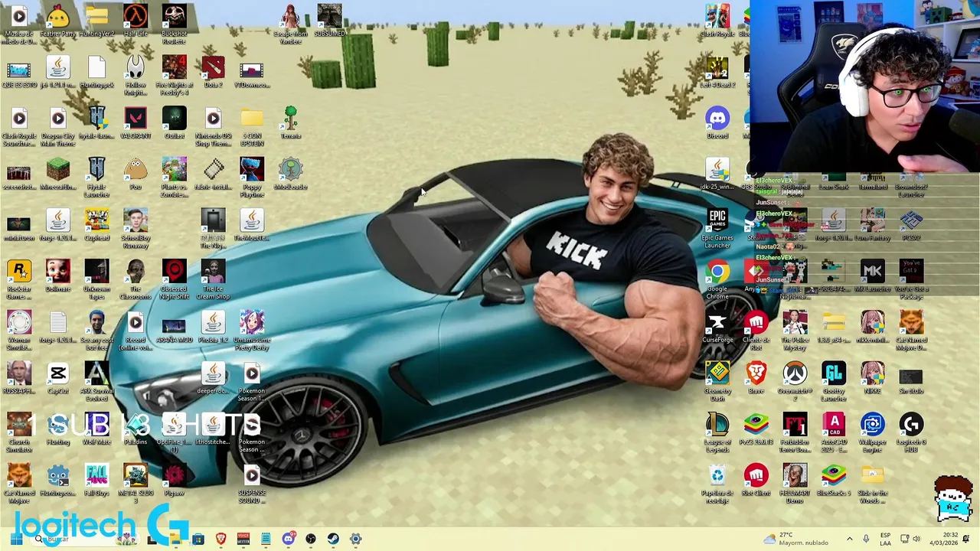Switch the ESP LAA keyboard language

[885, 540]
